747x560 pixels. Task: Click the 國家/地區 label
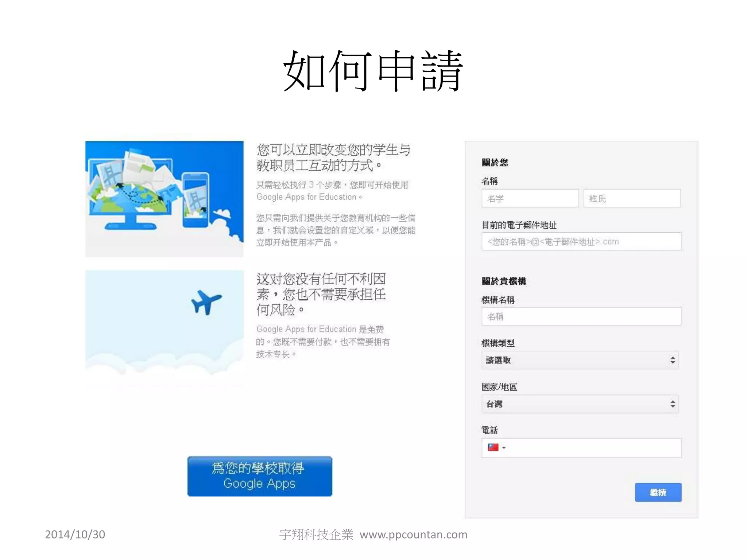pos(499,387)
